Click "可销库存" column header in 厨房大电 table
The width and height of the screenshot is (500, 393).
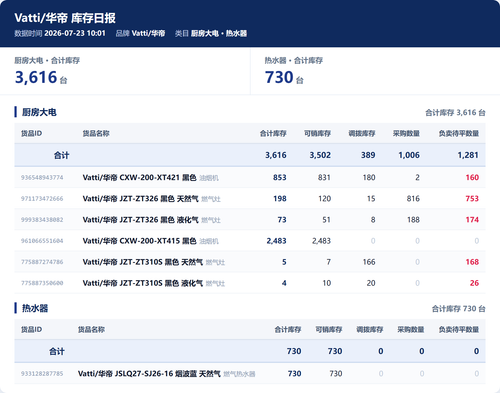317,134
